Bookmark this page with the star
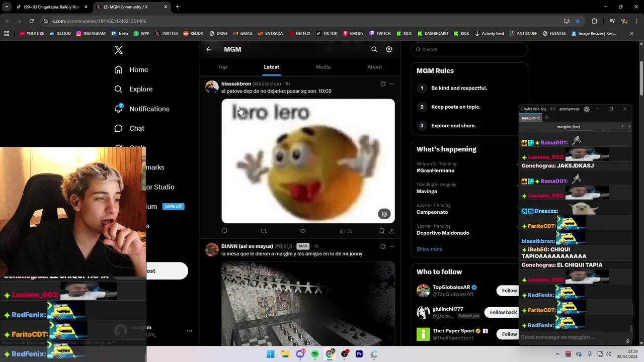 click(x=578, y=21)
